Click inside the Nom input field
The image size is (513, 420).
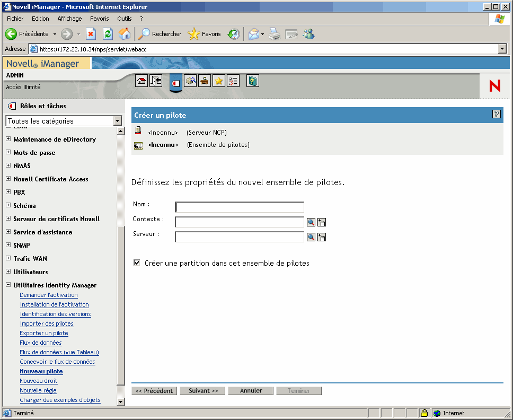click(x=238, y=207)
